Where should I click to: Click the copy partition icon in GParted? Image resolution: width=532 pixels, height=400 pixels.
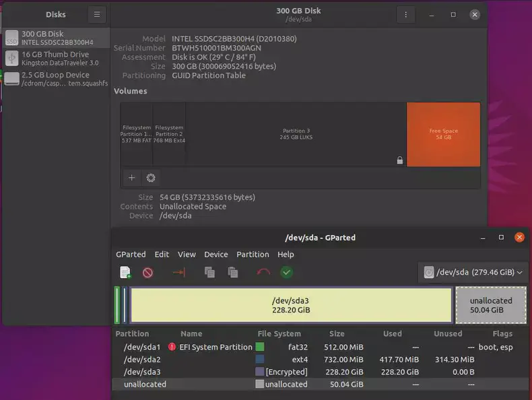click(209, 272)
